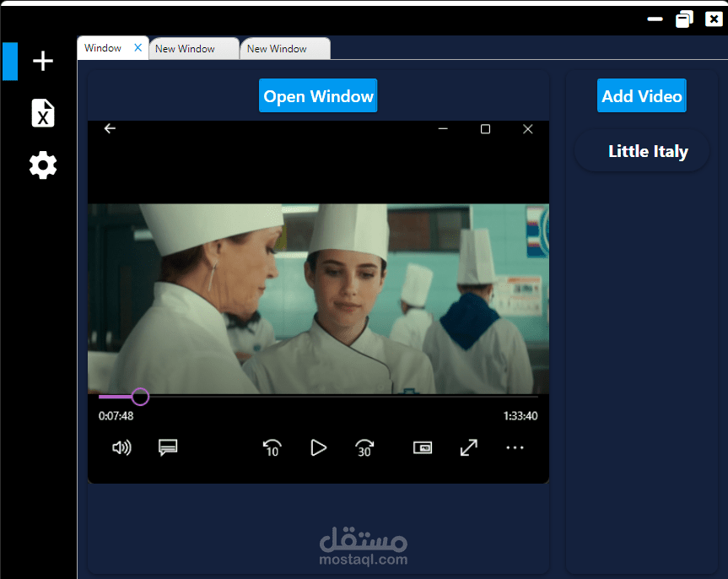Viewport: 728px width, 579px height.
Task: Click the plus icon in left sidebar
Action: (43, 61)
